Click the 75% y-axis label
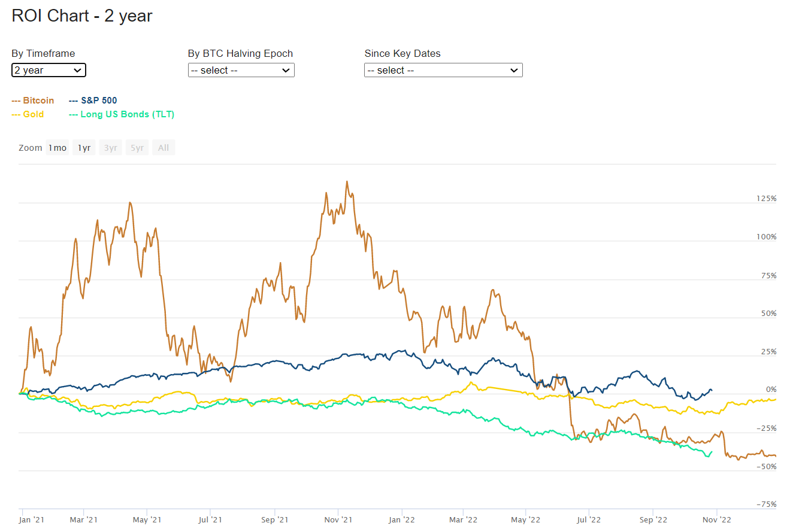This screenshot has height=532, width=796. [x=768, y=275]
